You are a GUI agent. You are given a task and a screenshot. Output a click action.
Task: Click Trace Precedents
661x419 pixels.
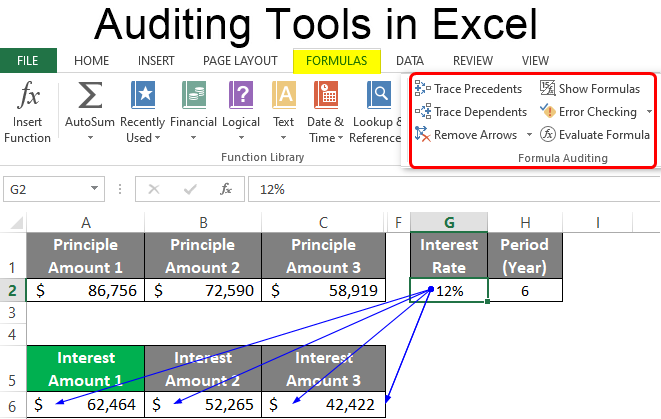(468, 89)
